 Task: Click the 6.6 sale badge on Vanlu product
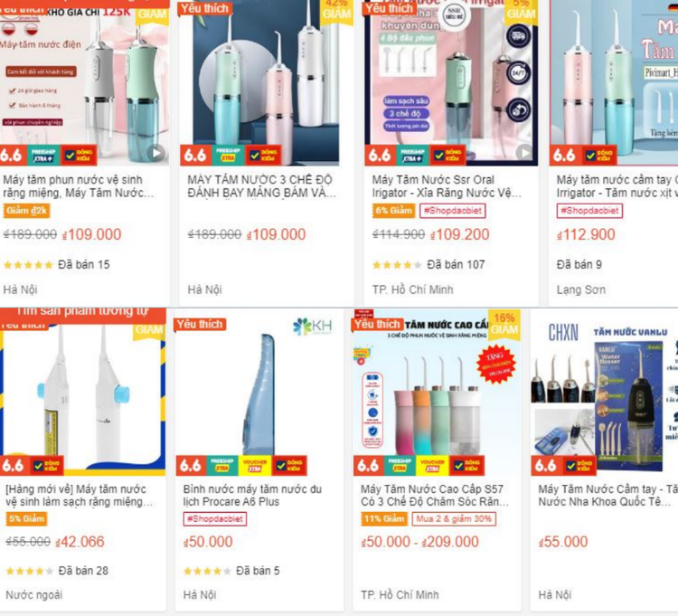tap(546, 466)
